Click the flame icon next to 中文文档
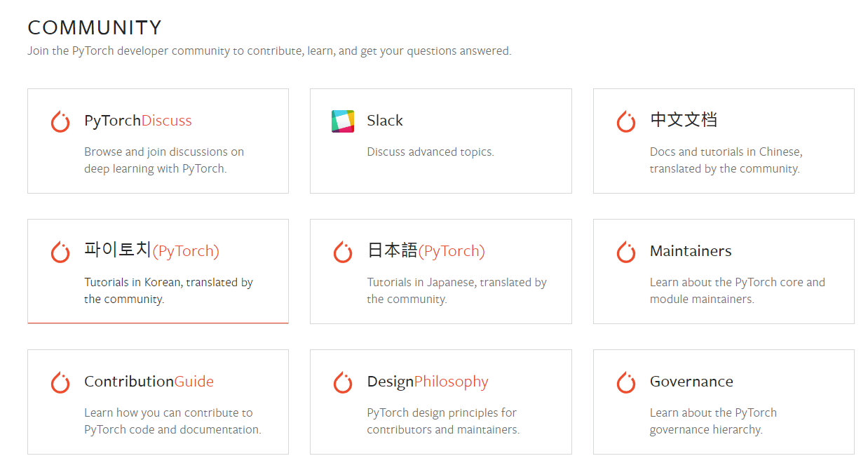This screenshot has width=868, height=470. coord(626,121)
